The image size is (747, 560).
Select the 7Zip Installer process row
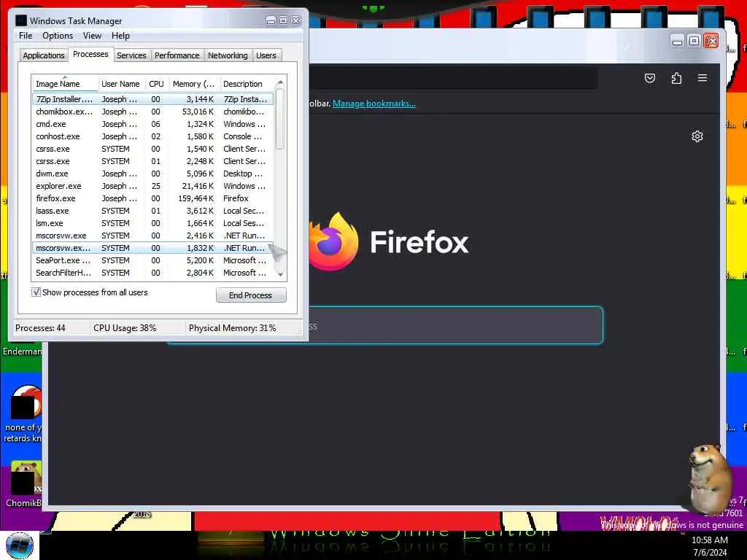153,99
